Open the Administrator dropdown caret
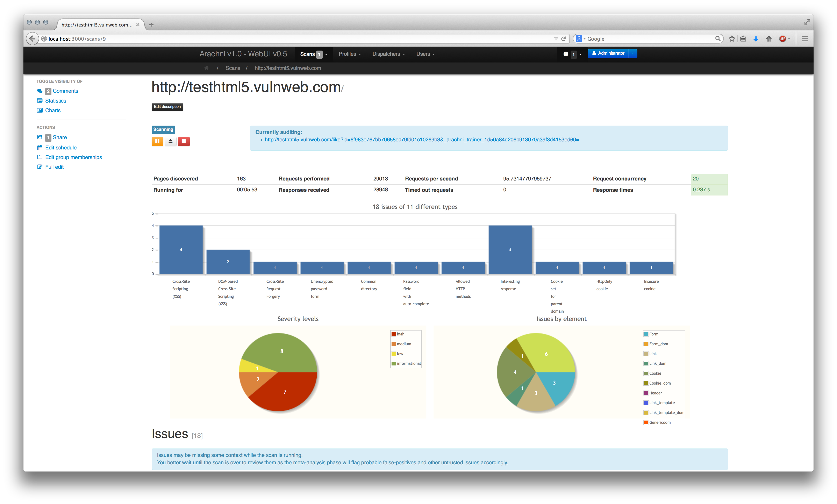 point(633,53)
